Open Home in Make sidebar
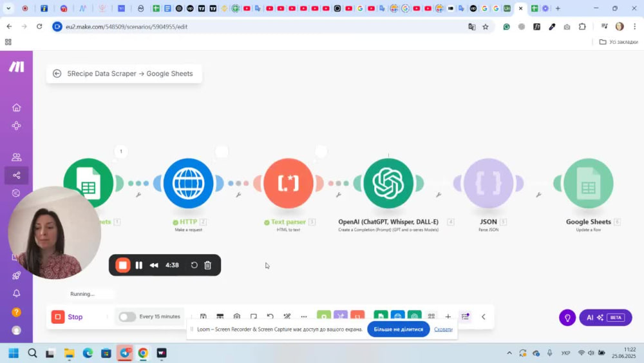Screen dimensions: 644x363 coord(17,108)
